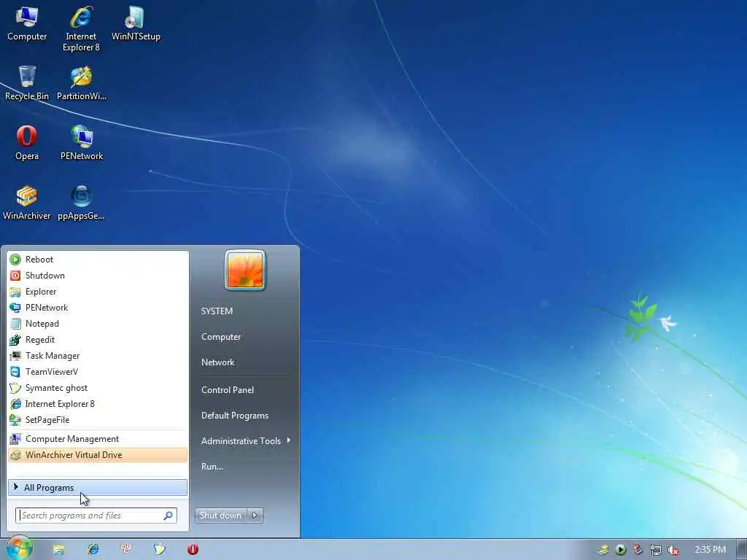Open Task Manager from the Start menu
This screenshot has width=747, height=560.
pyautogui.click(x=98, y=356)
